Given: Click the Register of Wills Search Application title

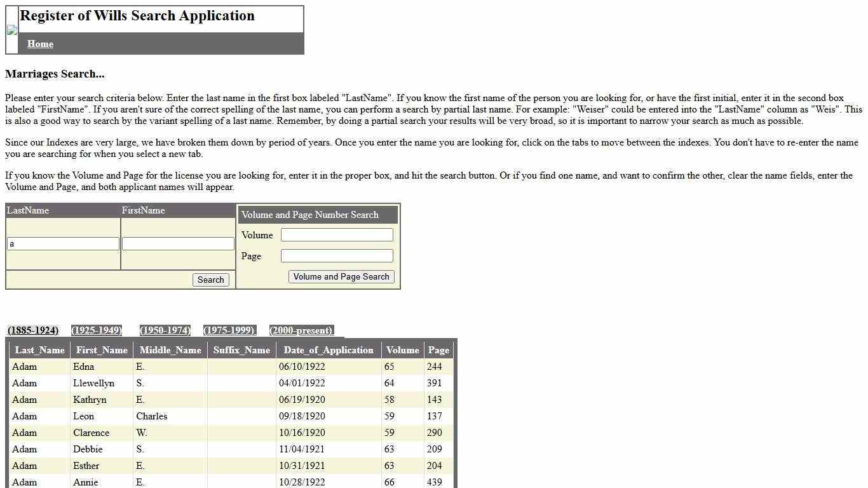Looking at the screenshot, I should (137, 15).
